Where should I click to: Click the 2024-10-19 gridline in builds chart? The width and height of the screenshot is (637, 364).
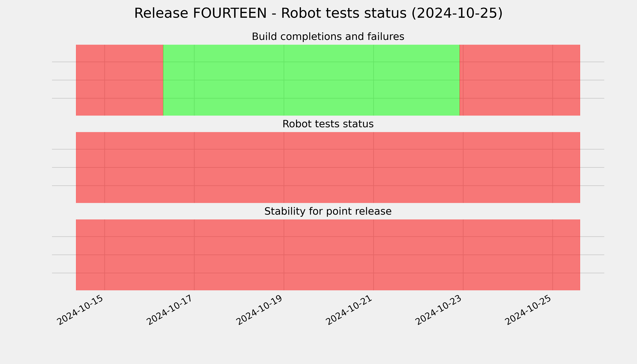pyautogui.click(x=284, y=80)
